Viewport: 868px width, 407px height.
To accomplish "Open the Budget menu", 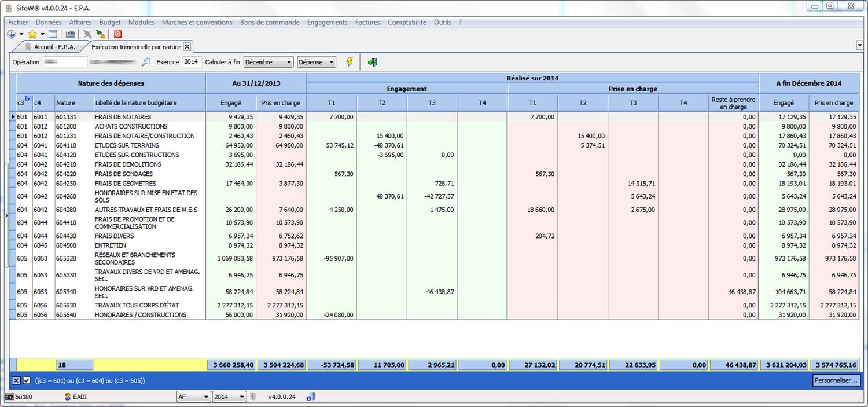I will point(110,22).
